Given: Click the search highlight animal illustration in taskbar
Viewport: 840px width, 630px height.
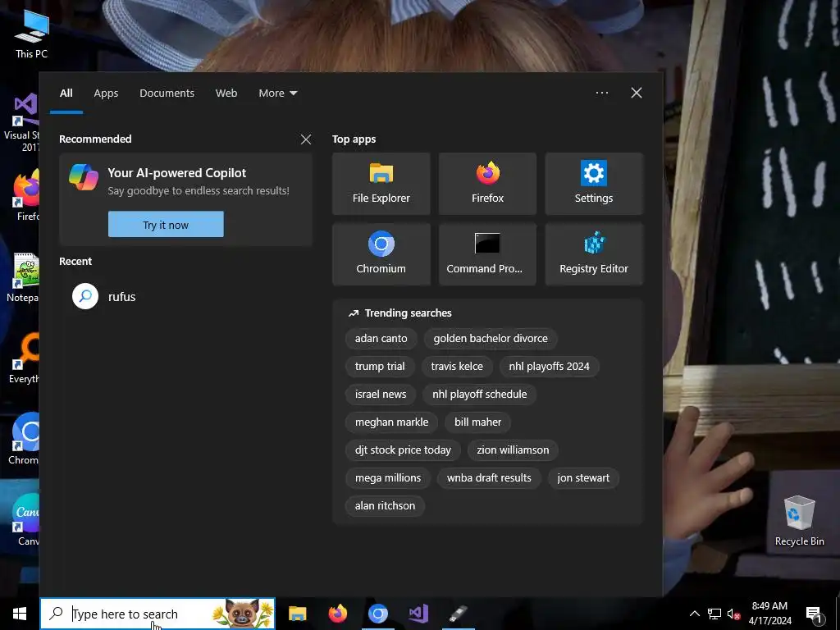Looking at the screenshot, I should 242,614.
